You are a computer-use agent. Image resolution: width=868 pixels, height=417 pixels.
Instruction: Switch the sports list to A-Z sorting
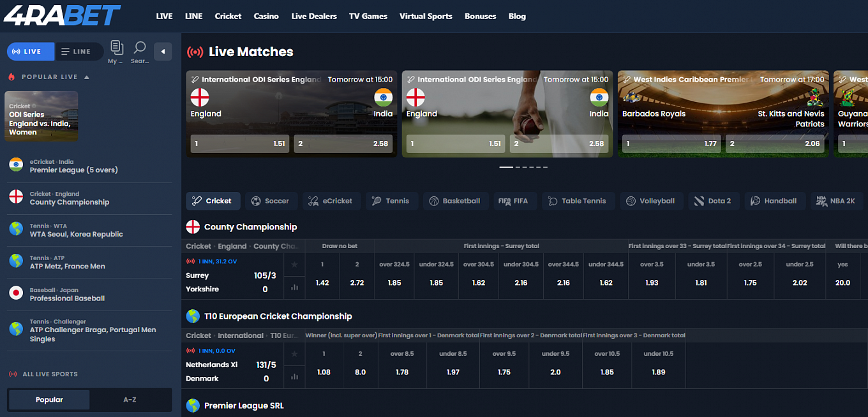click(x=130, y=400)
